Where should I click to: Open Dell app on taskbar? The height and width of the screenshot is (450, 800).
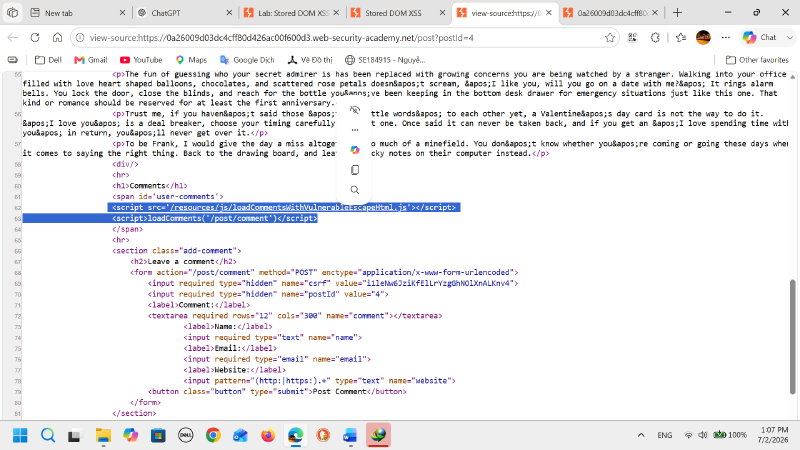(186, 435)
